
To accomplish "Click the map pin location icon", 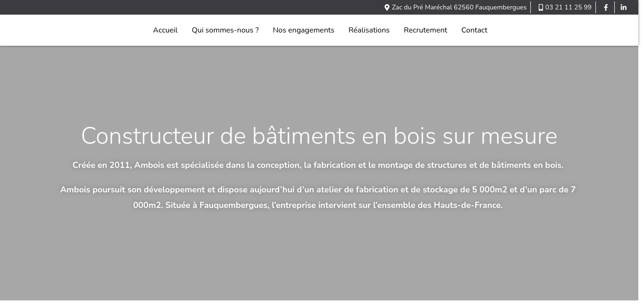I will pos(387,8).
